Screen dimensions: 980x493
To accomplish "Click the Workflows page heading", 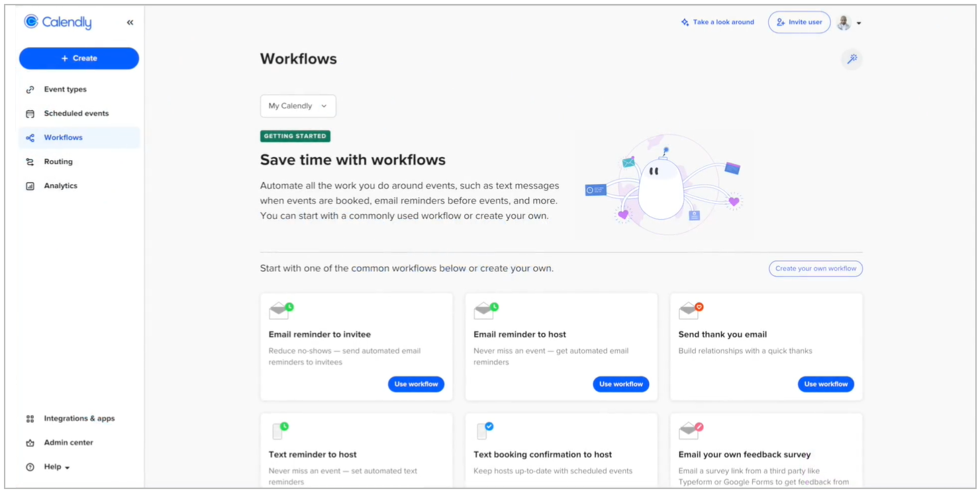I will (x=299, y=59).
